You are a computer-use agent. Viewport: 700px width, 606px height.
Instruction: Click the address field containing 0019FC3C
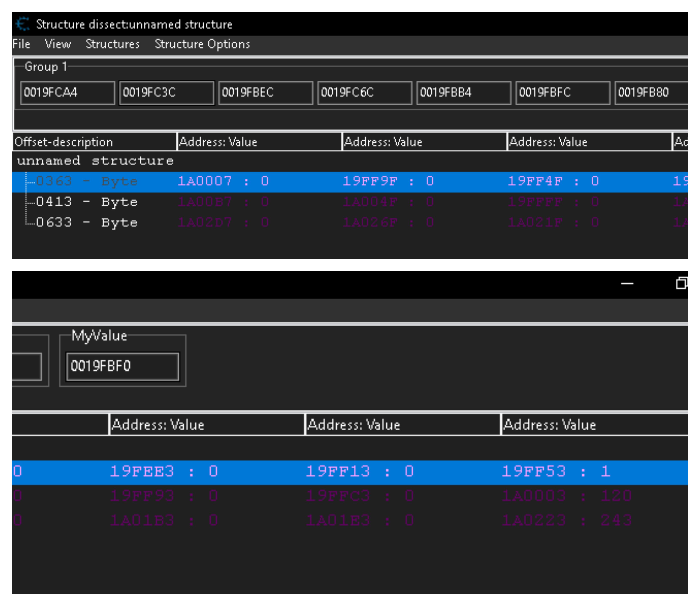point(167,93)
